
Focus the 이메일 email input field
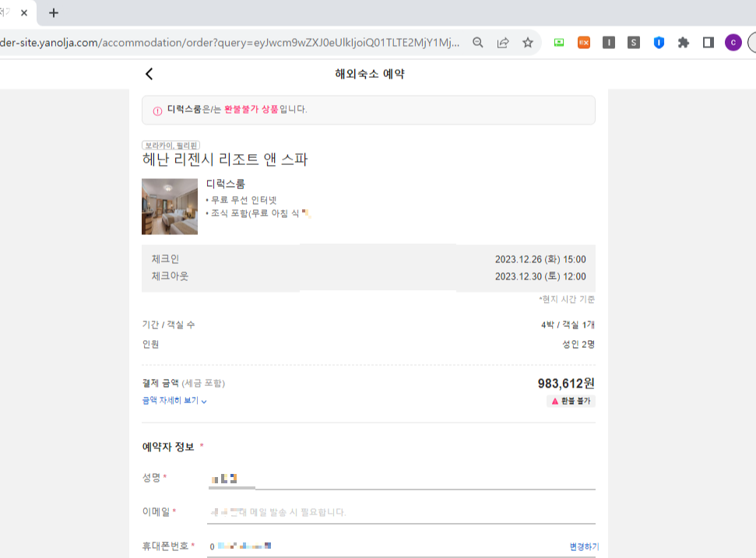point(401,512)
